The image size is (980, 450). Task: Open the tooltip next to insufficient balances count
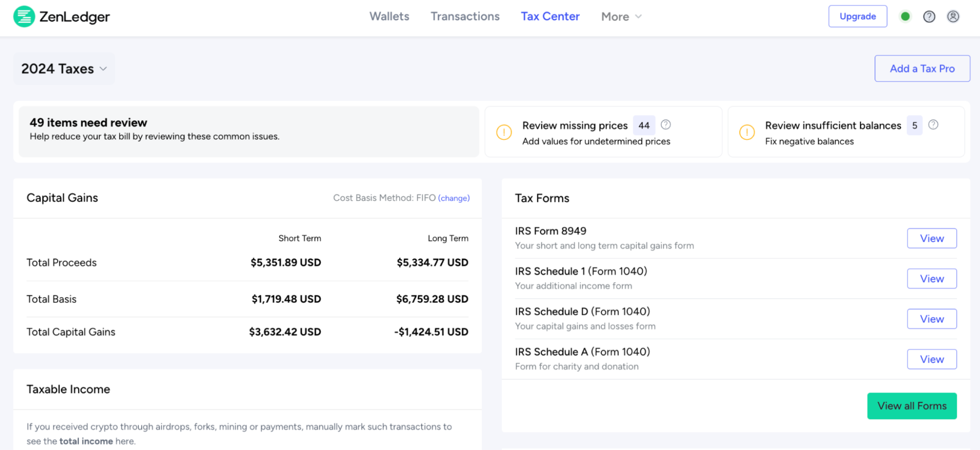pos(934,125)
